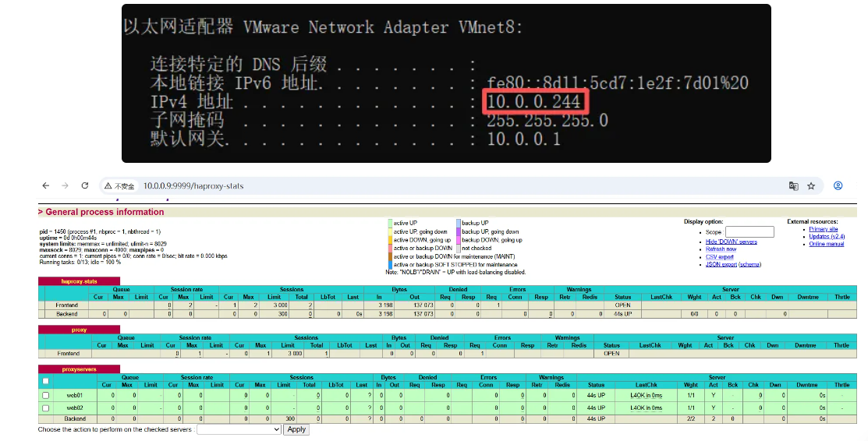Open the JSON schema link
Screen dimensions: 868x441
tap(750, 264)
